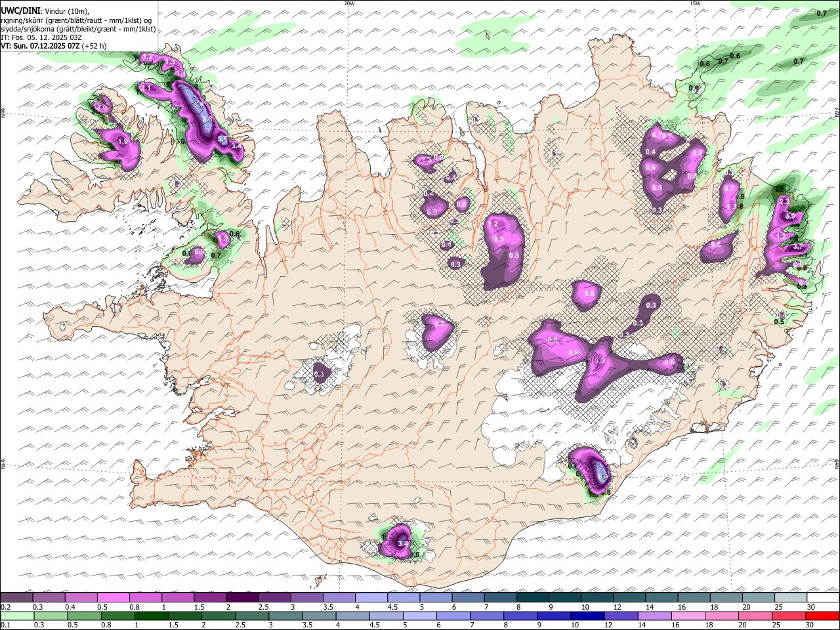Click the "IT: Fös. 05. 12. 2025 03Z" init time line
The width and height of the screenshot is (840, 630).
tap(41, 37)
